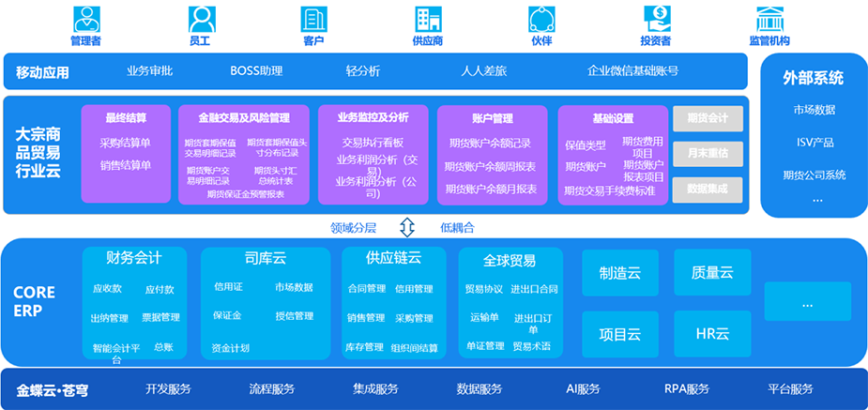Click the 月末重估 button
Viewport: 868px width, 410px height.
(x=708, y=153)
